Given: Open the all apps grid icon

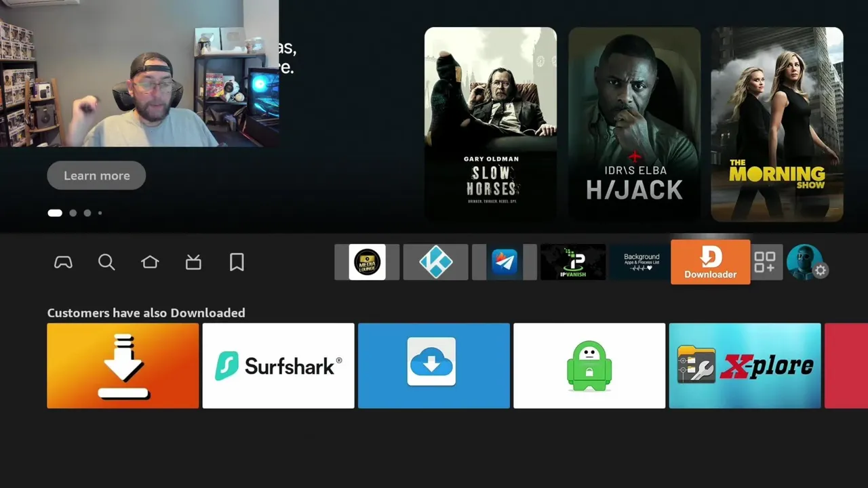Looking at the screenshot, I should pos(765,262).
